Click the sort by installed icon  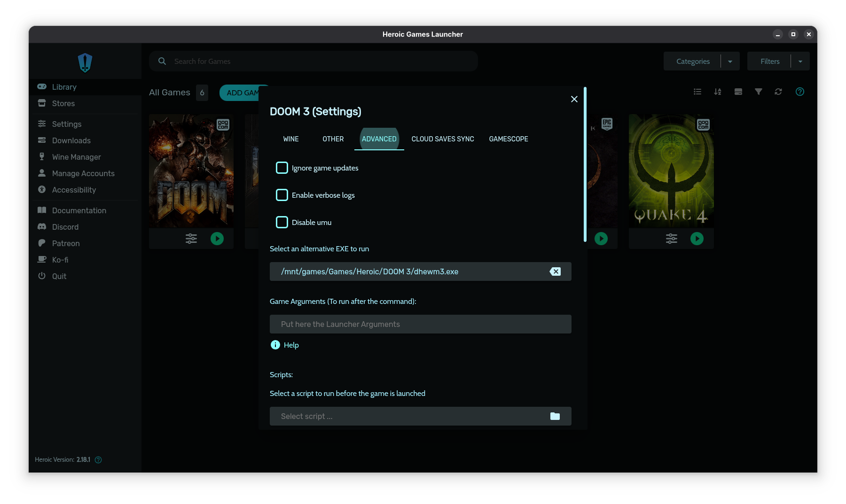pyautogui.click(x=738, y=92)
